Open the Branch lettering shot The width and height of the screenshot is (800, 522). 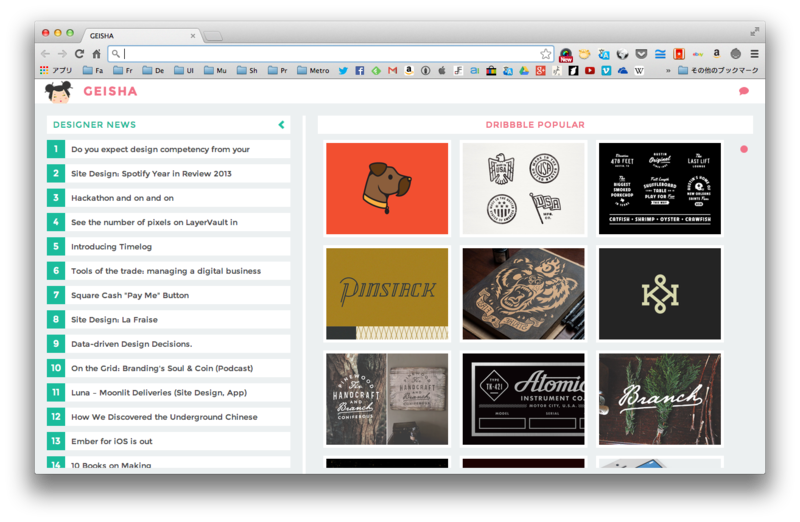tap(660, 399)
